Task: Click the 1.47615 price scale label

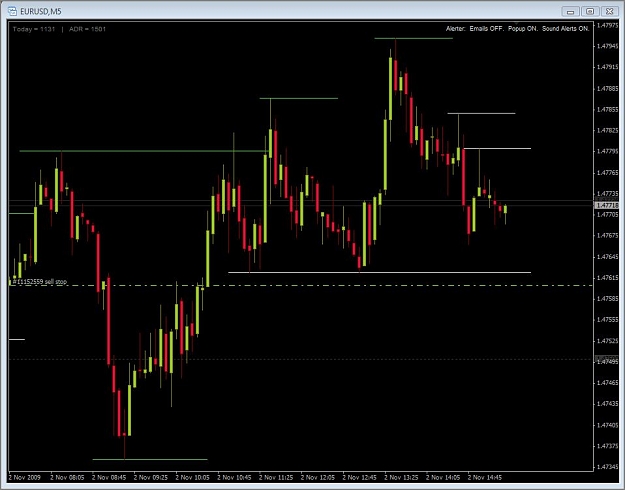Action: (607, 278)
